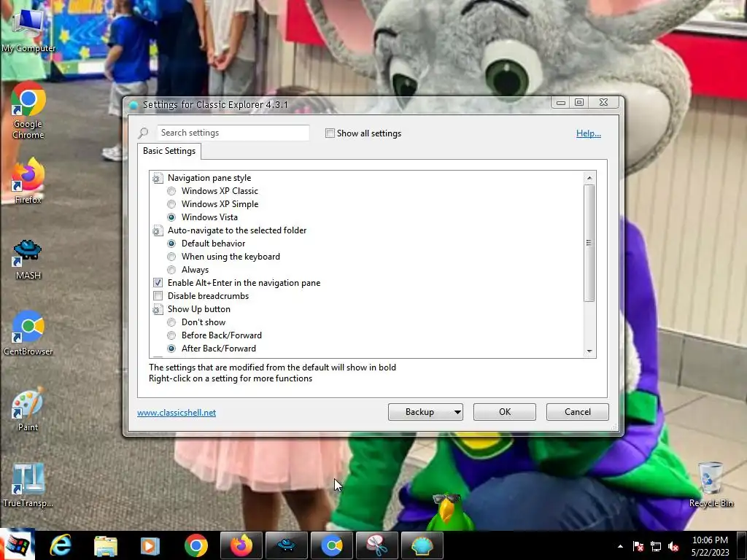Click Show Up button gear icon

click(158, 309)
